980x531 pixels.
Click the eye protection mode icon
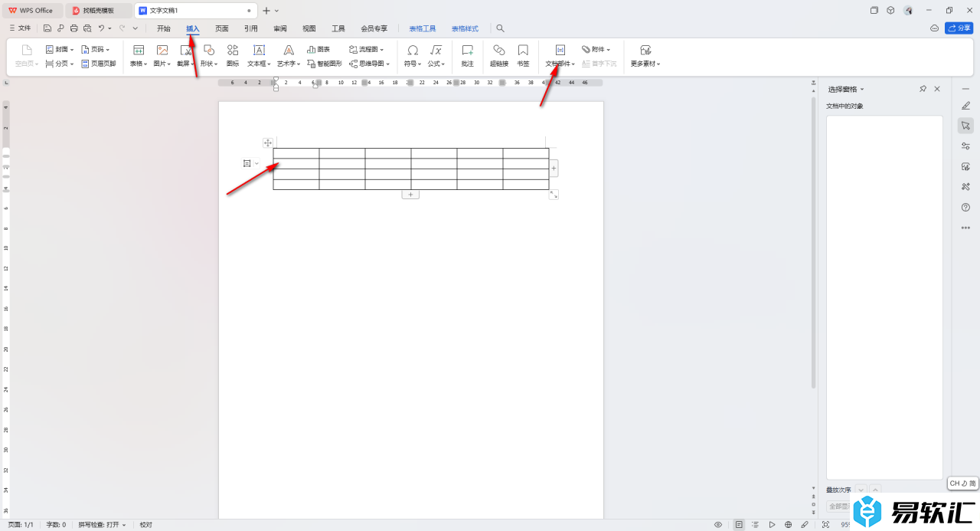(x=718, y=525)
